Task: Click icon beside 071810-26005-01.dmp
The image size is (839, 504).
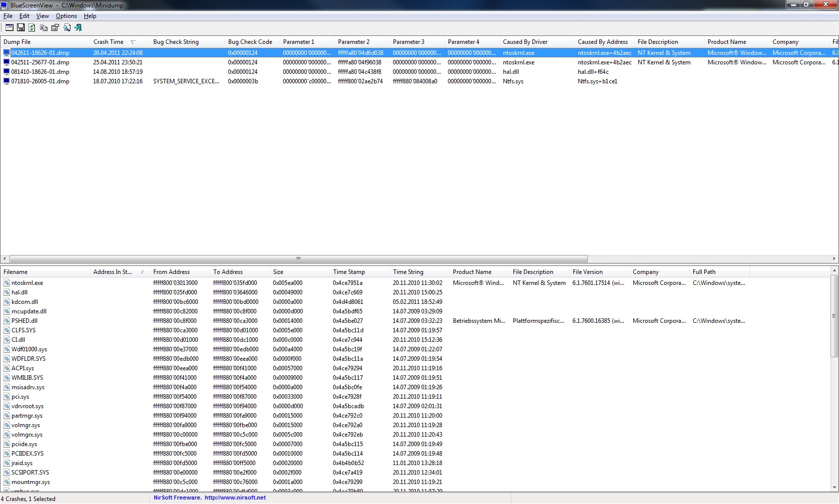Action: point(6,81)
